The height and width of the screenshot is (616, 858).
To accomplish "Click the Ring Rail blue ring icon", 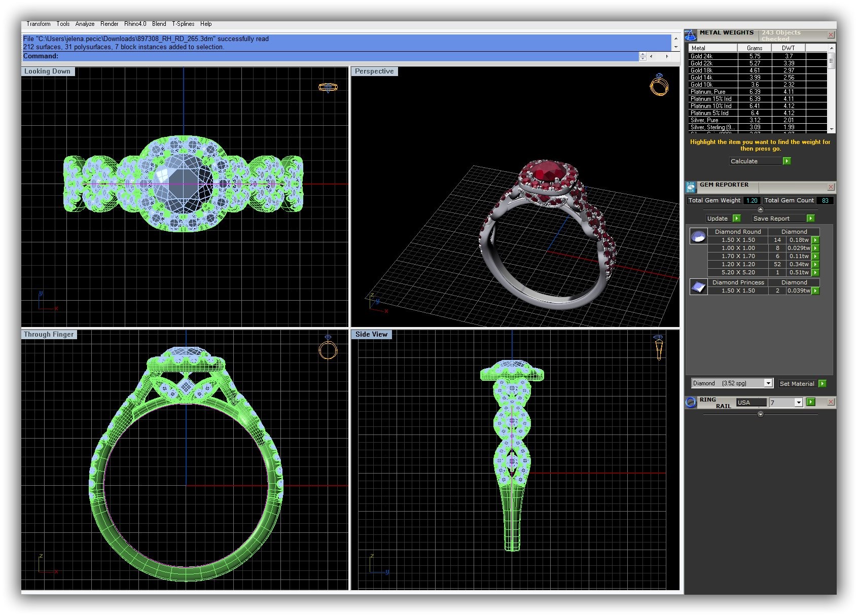I will pos(691,403).
